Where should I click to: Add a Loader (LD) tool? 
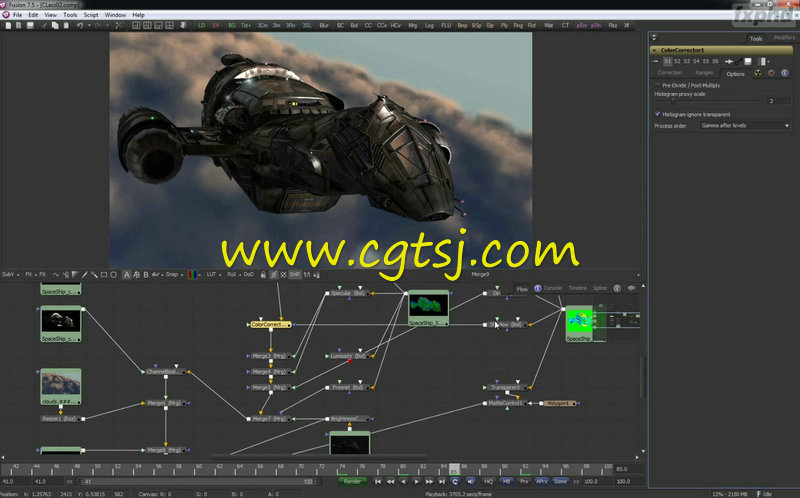pos(202,26)
